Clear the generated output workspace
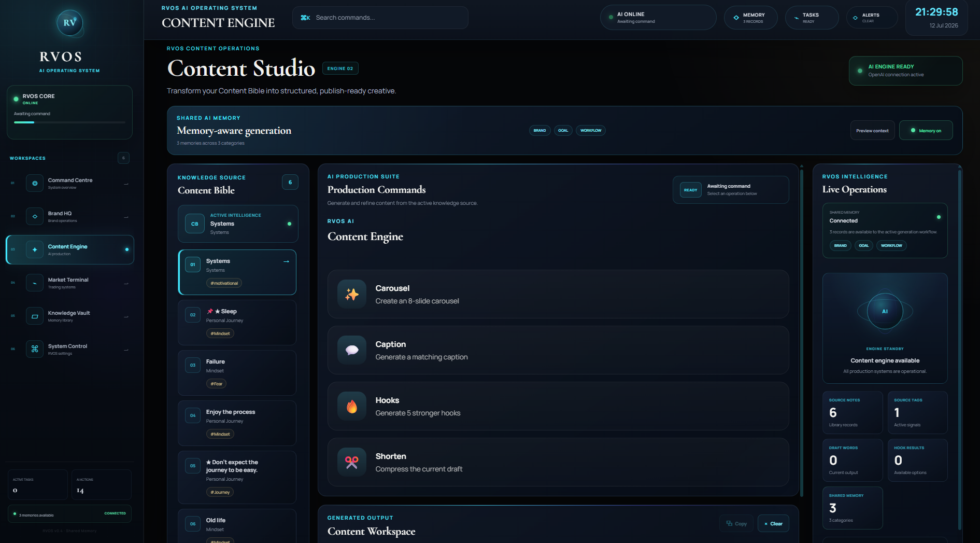 [x=773, y=524]
